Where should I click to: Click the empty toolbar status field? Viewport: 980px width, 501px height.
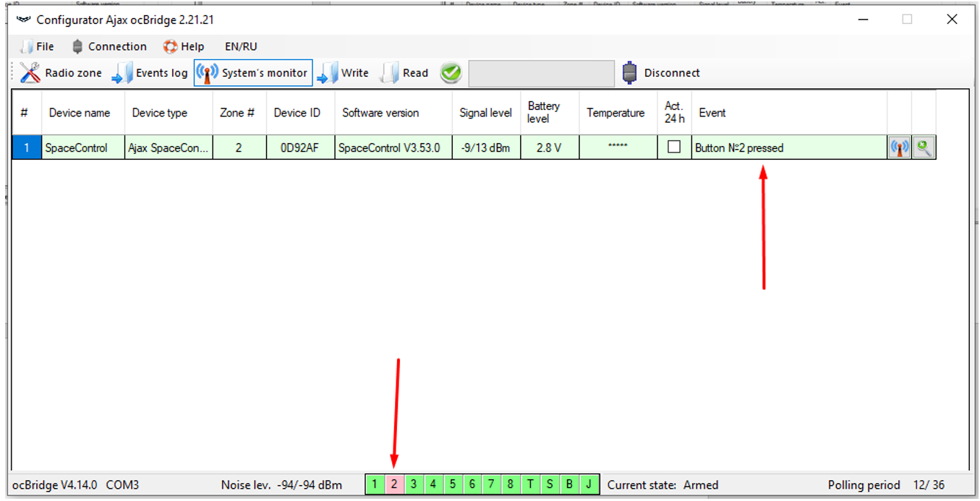point(542,73)
